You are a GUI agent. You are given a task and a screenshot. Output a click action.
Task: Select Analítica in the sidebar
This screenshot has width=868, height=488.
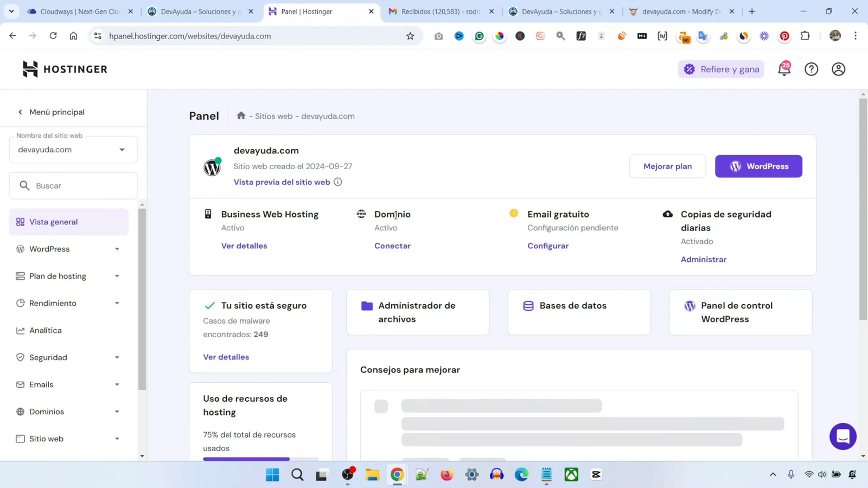(x=46, y=330)
